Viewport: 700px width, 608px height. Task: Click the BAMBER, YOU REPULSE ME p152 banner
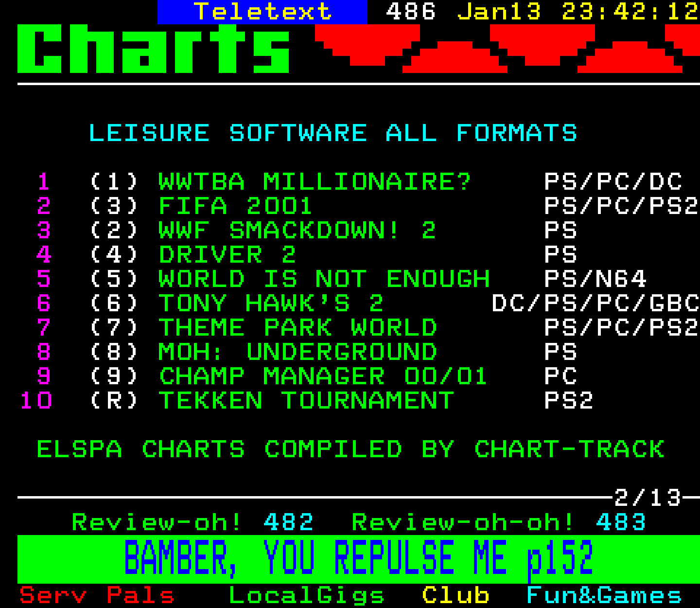coord(359,559)
